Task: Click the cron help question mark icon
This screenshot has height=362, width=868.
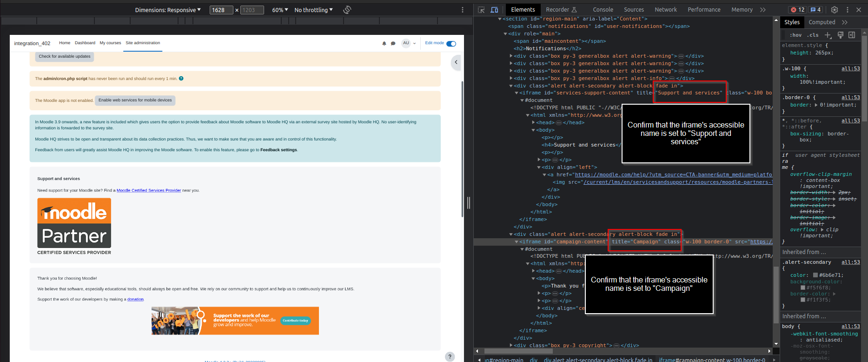Action: click(181, 78)
